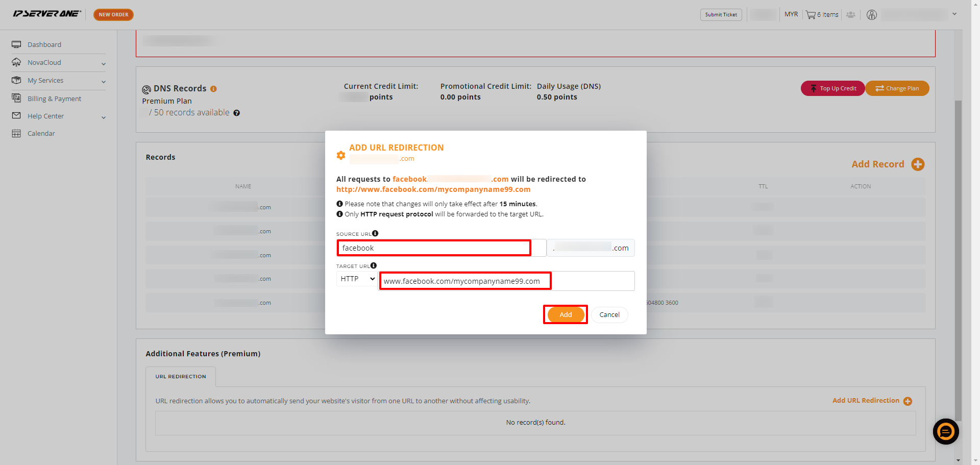Expand the NovaCloud chevron

coord(104,64)
